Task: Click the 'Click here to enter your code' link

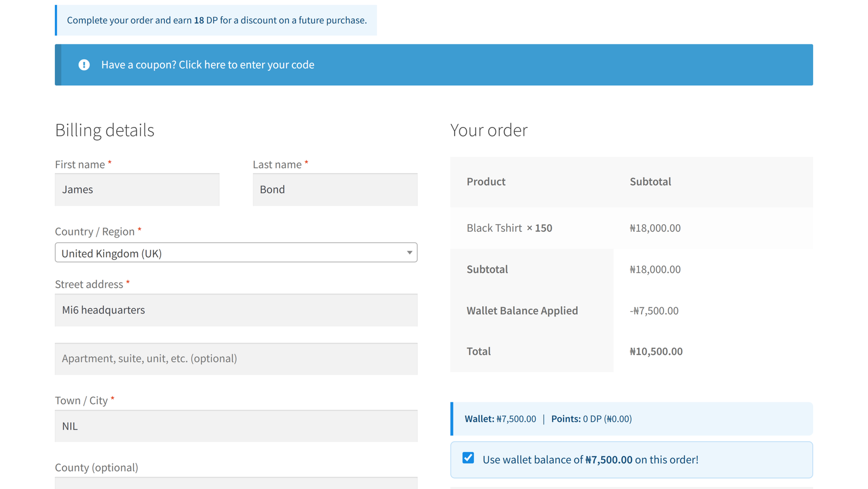Action: [x=246, y=65]
